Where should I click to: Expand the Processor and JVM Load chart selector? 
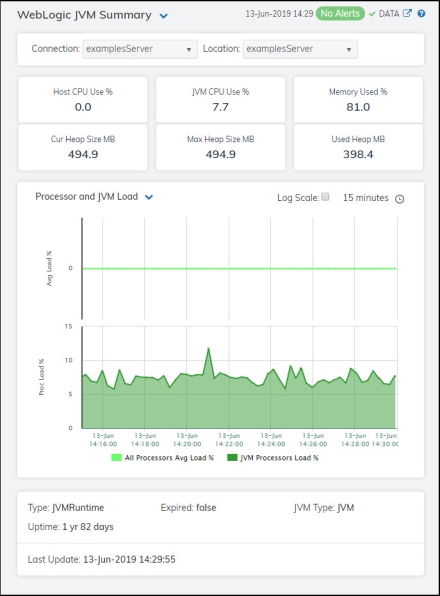[x=149, y=197]
